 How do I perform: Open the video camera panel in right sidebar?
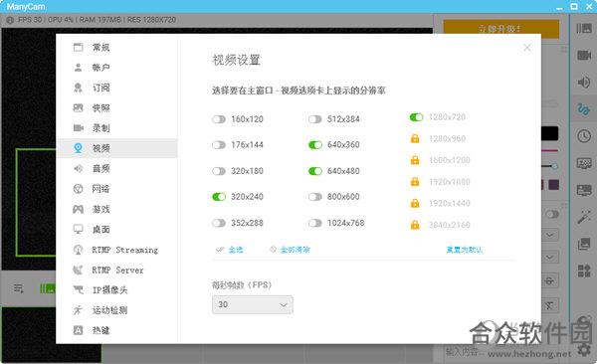click(584, 56)
